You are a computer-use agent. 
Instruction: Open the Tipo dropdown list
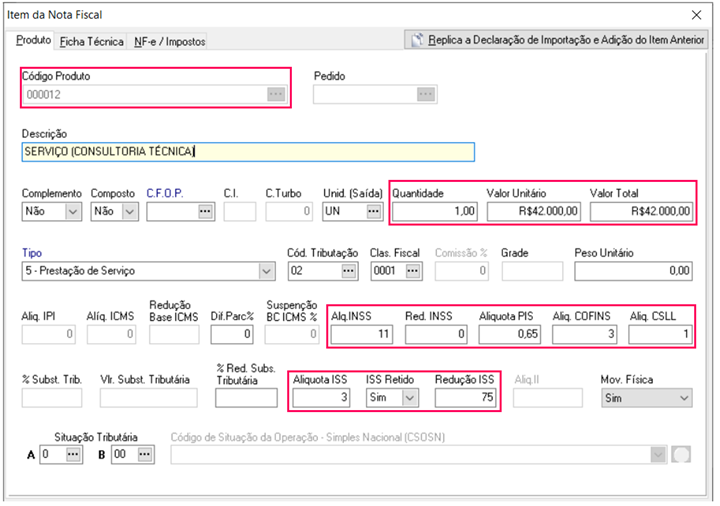point(265,271)
